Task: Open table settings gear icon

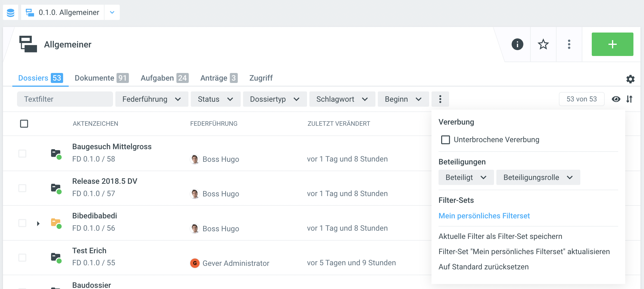Action: click(630, 79)
